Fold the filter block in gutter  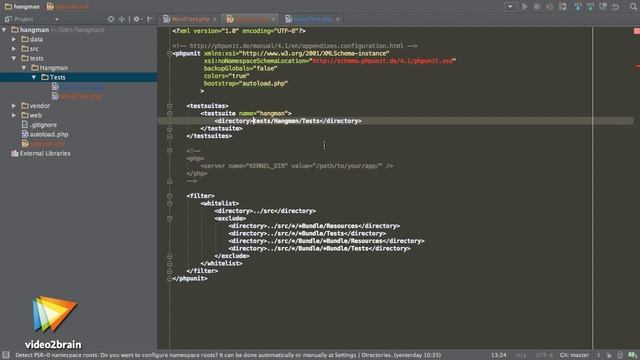click(169, 196)
